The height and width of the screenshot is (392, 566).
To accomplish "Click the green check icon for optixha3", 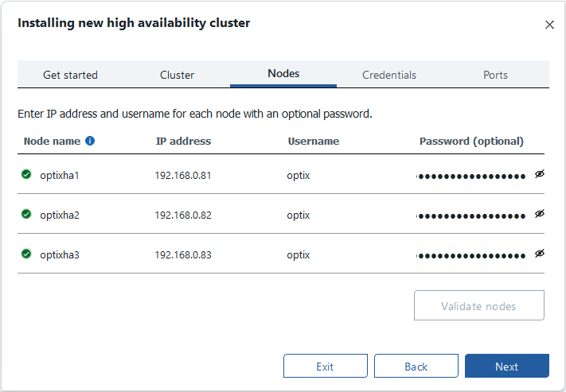I will click(x=26, y=254).
